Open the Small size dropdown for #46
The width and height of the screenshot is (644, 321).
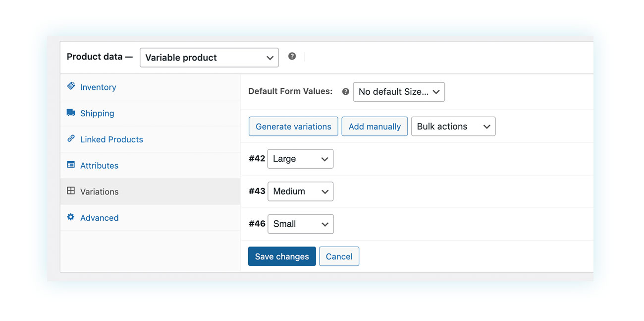(x=300, y=224)
